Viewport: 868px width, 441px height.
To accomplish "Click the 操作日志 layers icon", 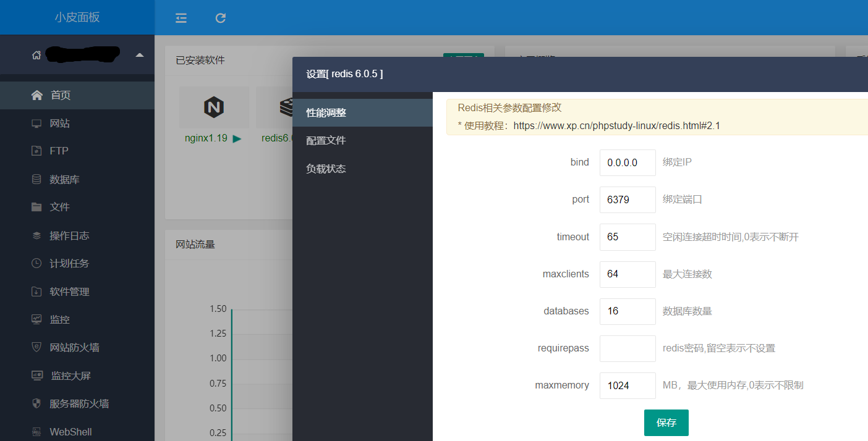I will [36, 235].
